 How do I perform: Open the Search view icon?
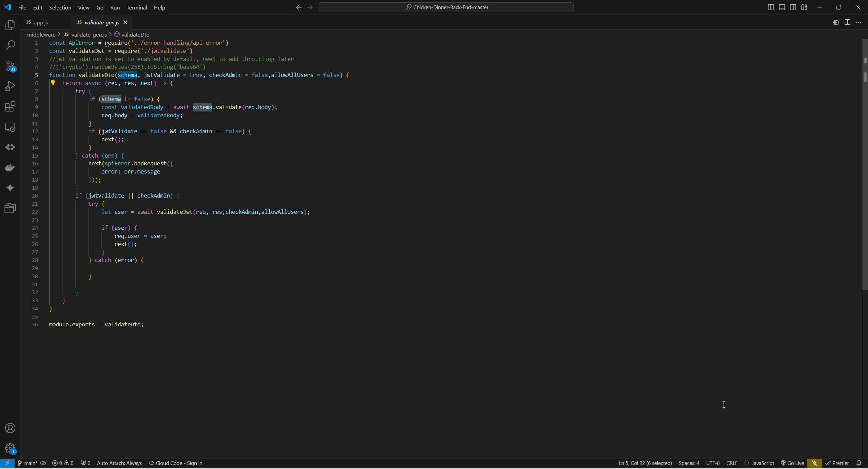click(10, 45)
